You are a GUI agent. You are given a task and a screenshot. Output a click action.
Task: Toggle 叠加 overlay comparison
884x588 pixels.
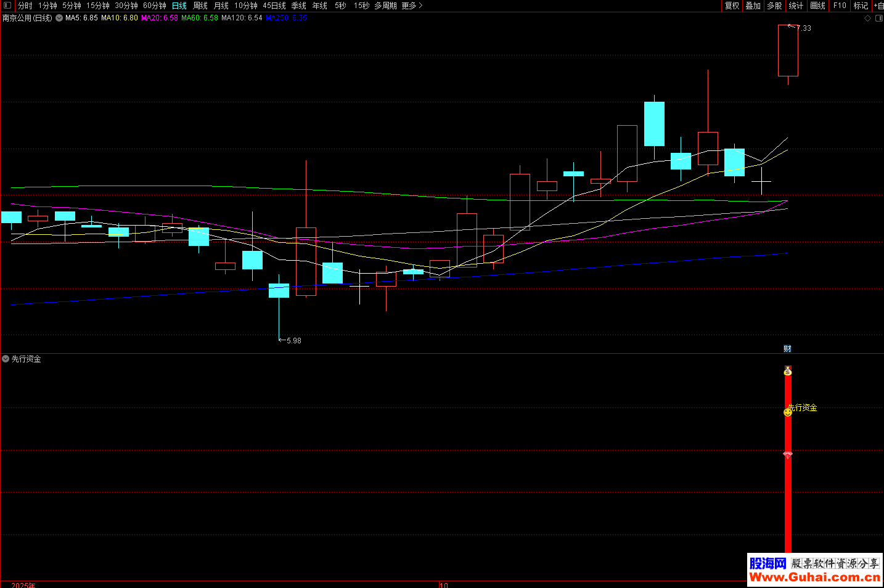point(753,6)
